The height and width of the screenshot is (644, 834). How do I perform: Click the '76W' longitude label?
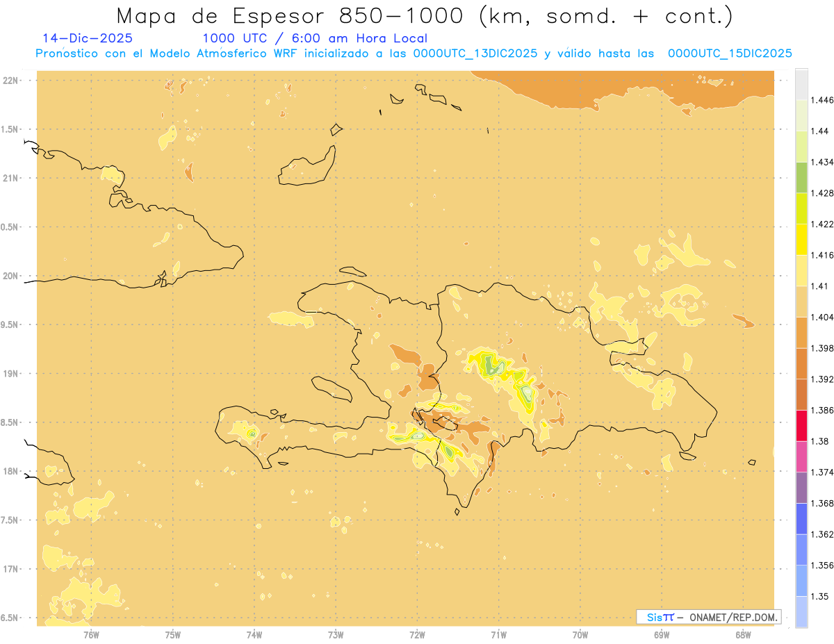click(x=91, y=635)
